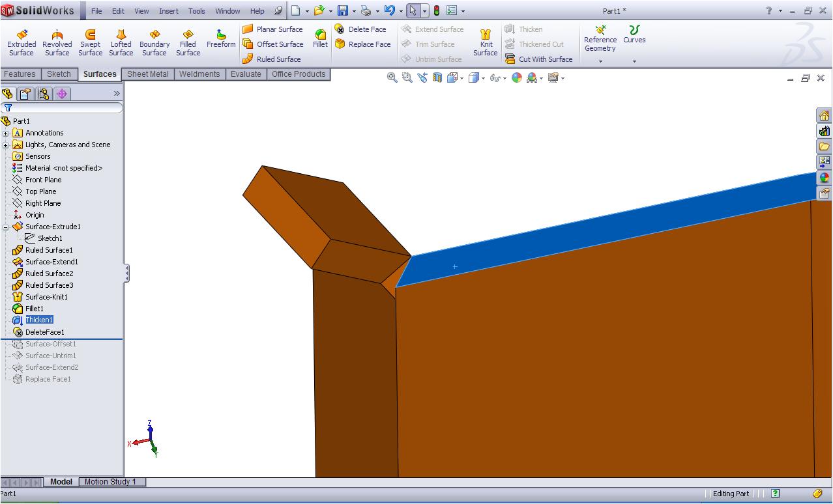Open the Tools menu
The width and height of the screenshot is (833, 504).
click(x=196, y=11)
